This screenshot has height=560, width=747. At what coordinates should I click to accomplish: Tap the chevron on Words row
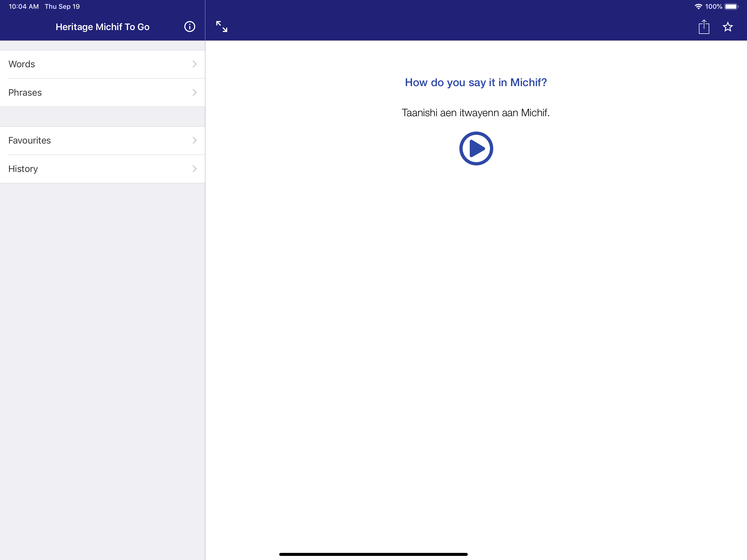click(x=194, y=64)
